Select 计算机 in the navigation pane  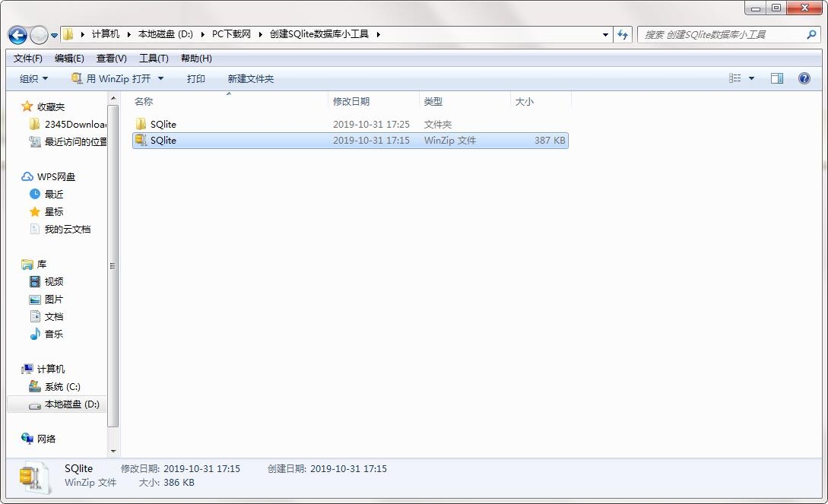51,369
